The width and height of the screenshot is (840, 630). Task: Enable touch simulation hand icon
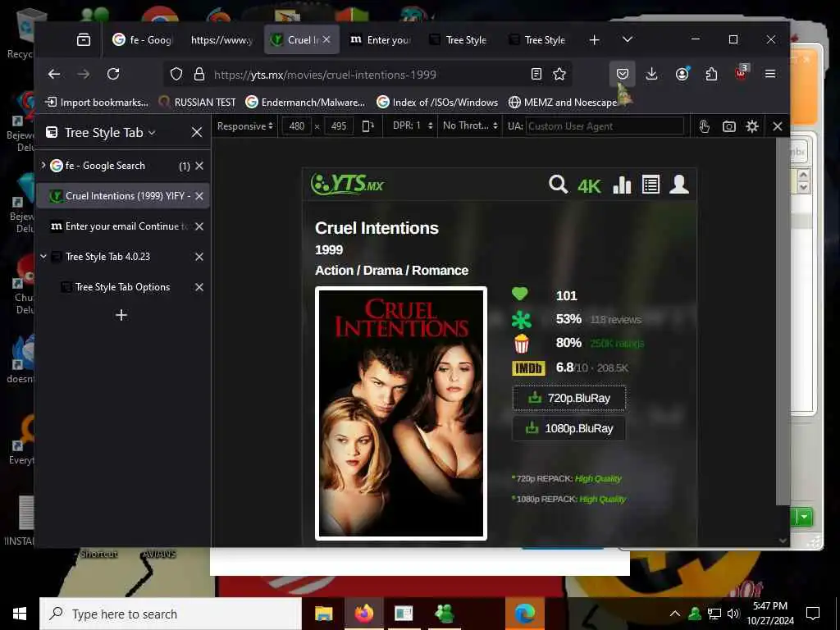pyautogui.click(x=705, y=126)
